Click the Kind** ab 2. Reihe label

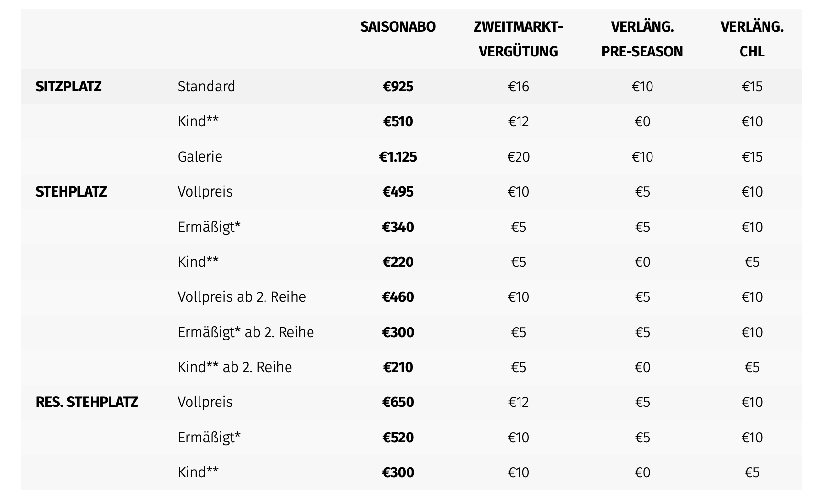(235, 367)
